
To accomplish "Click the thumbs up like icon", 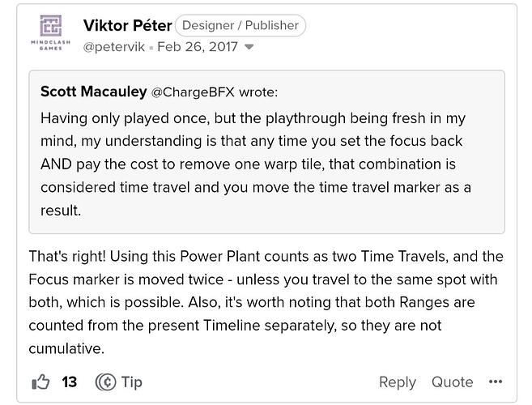I will click(40, 382).
